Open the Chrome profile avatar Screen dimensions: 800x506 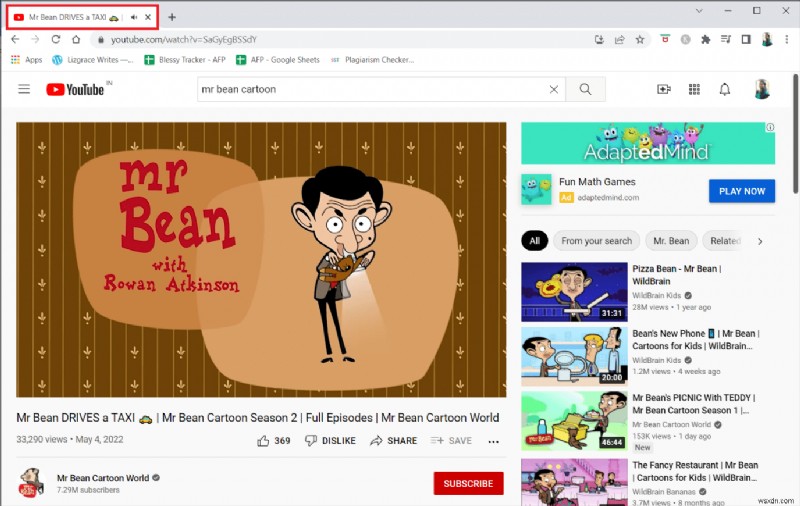coord(767,39)
